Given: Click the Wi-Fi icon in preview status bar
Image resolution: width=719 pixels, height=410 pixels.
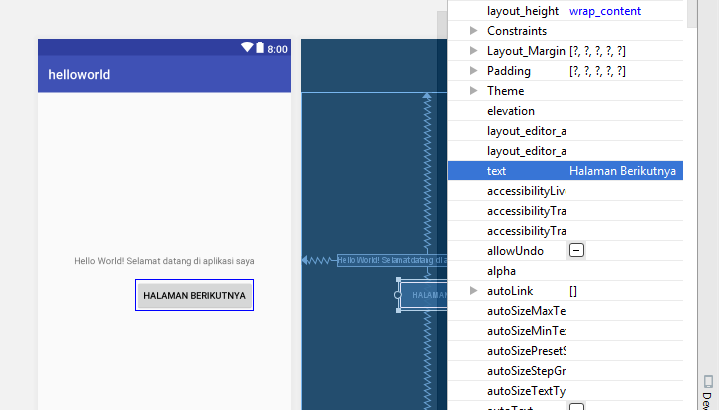Looking at the screenshot, I should pyautogui.click(x=247, y=48).
